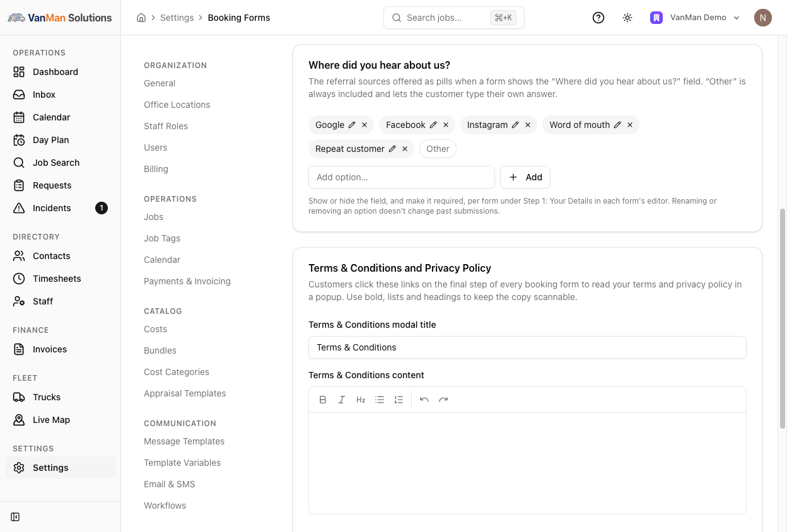Image resolution: width=787 pixels, height=532 pixels.
Task: Open Bundles settings
Action: (x=160, y=350)
